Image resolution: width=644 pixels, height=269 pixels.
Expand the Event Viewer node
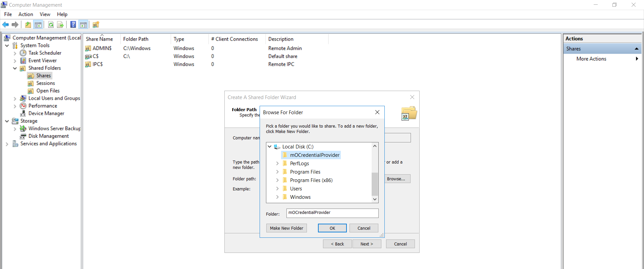click(x=15, y=61)
